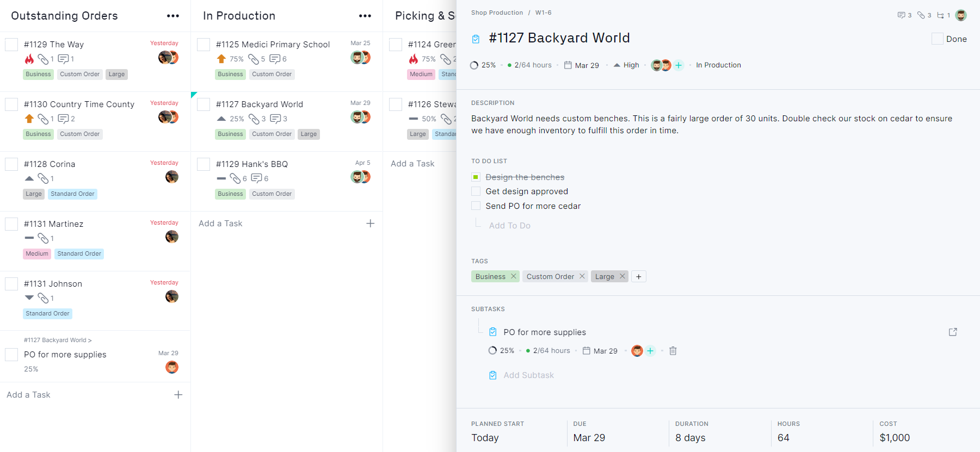Screen dimensions: 980x452
Task: Edit Planned Start Today field
Action: point(485,438)
